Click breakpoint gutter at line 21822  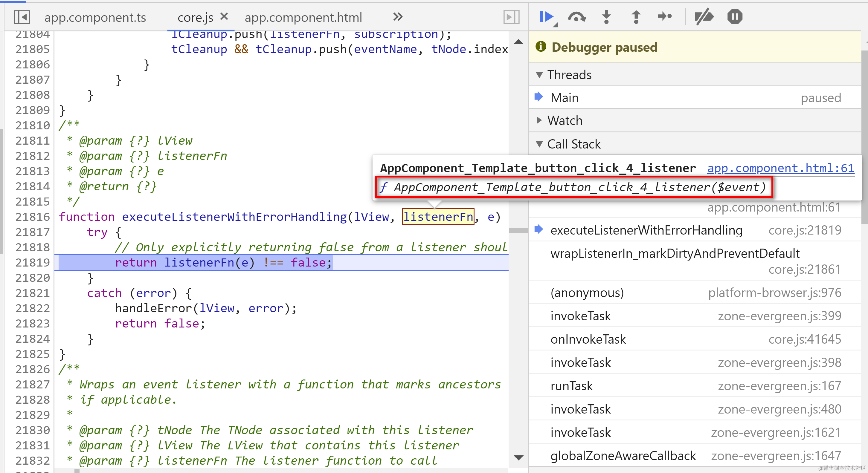point(32,308)
